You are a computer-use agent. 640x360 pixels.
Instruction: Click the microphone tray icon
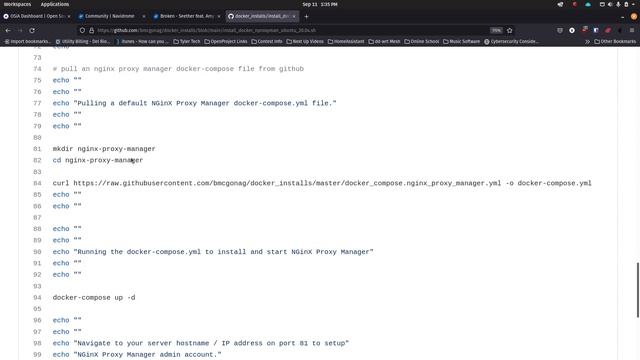click(x=618, y=4)
